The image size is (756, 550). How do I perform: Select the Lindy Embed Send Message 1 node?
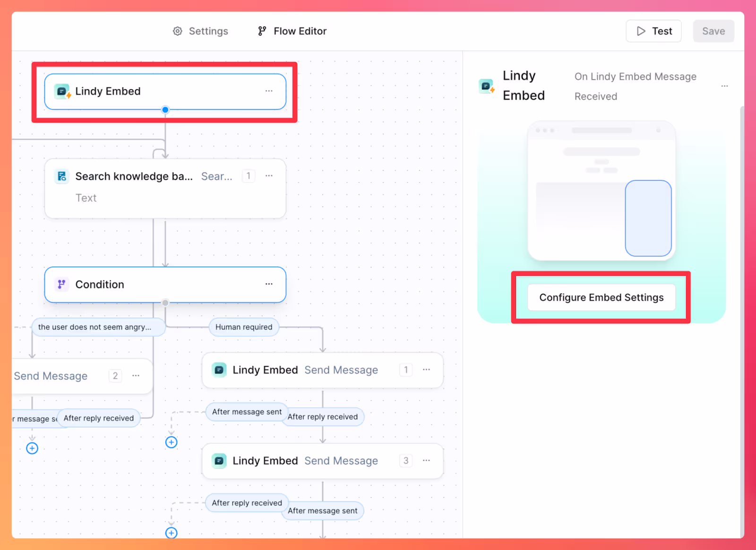tap(323, 370)
